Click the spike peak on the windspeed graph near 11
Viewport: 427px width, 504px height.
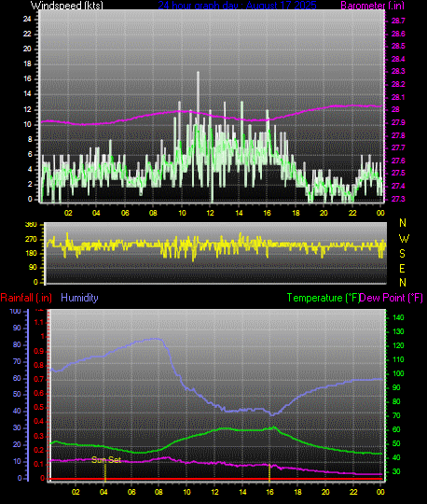[x=198, y=73]
